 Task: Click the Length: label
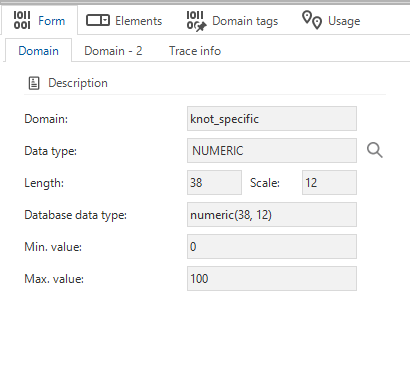pos(44,183)
